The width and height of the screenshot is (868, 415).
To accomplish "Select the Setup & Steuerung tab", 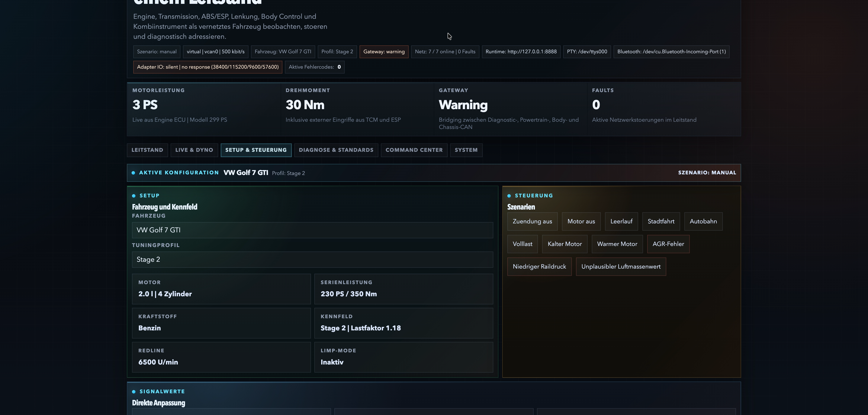I will (x=256, y=150).
